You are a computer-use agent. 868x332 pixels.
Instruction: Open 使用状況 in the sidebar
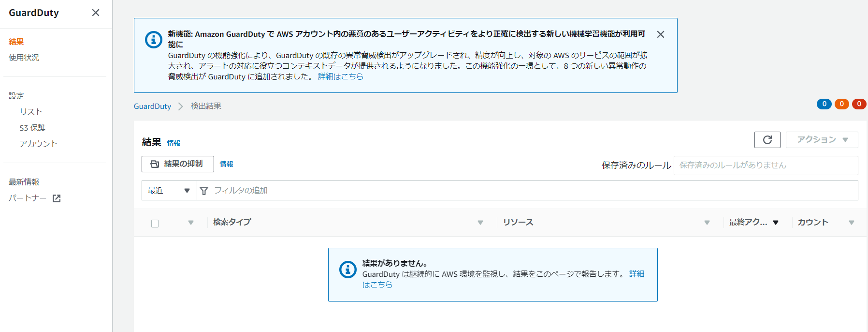pos(24,58)
